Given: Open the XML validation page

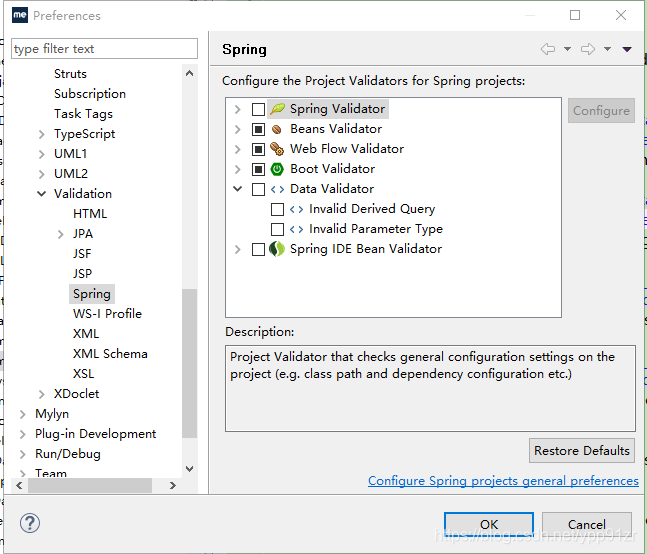Looking at the screenshot, I should [86, 333].
